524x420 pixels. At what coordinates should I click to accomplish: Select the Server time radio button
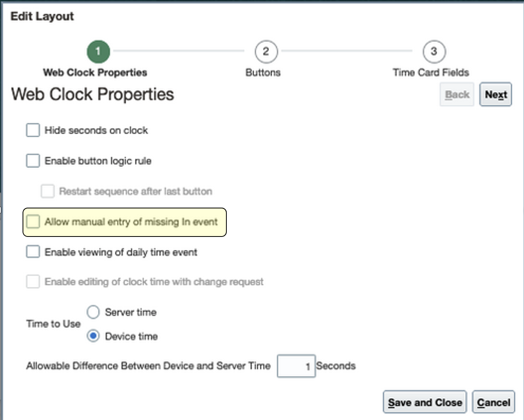pos(93,312)
